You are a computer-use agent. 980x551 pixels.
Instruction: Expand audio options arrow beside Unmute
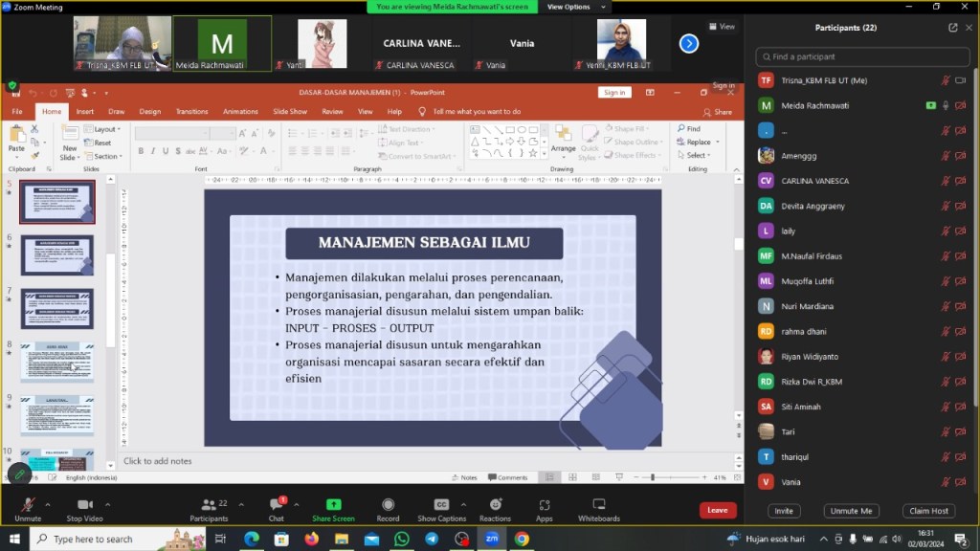(x=49, y=504)
